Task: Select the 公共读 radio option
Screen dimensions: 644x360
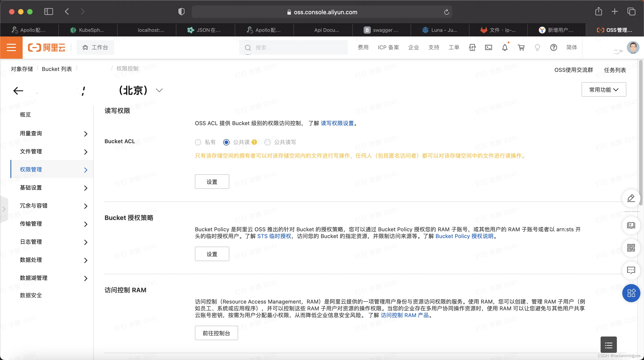Action: pyautogui.click(x=226, y=142)
